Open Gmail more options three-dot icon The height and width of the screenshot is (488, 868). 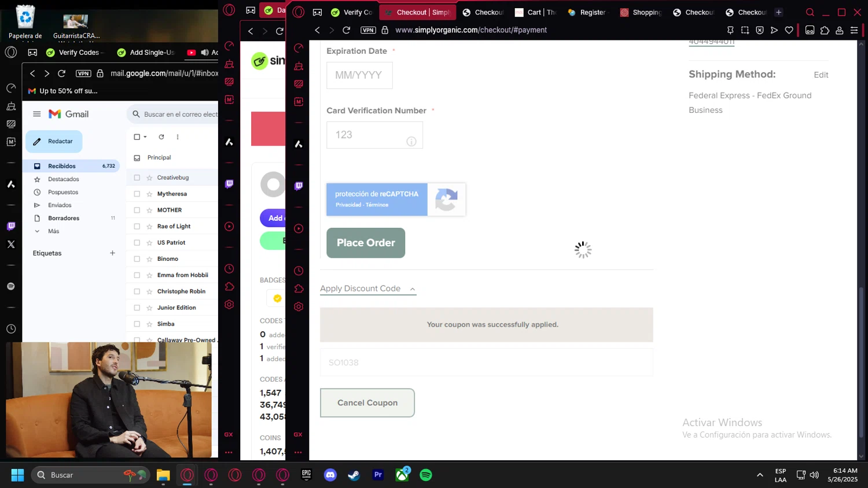click(178, 137)
